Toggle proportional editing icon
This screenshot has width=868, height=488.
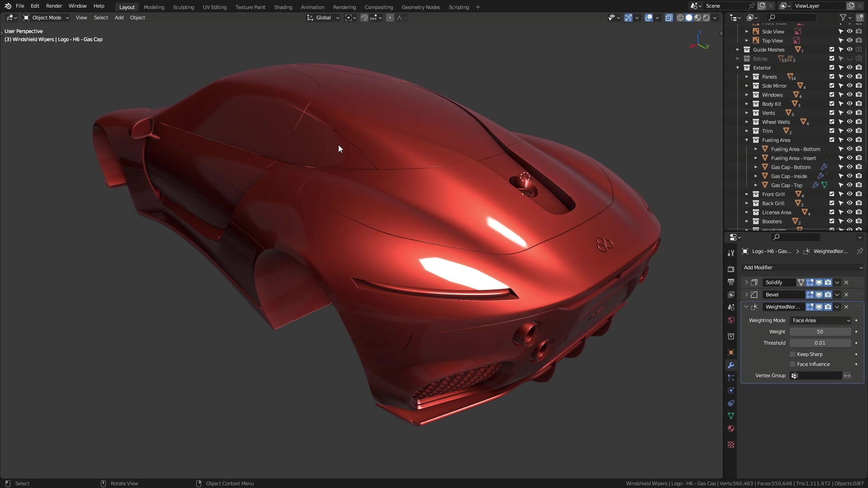(390, 18)
